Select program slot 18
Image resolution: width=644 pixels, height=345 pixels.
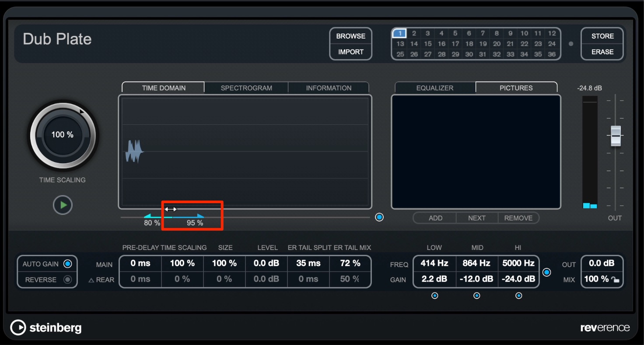pos(469,44)
